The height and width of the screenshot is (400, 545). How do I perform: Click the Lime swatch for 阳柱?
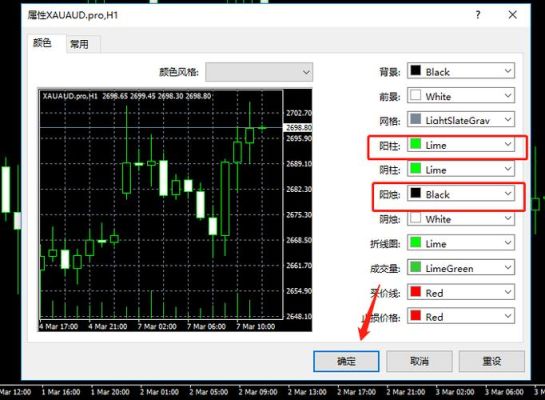pos(415,144)
